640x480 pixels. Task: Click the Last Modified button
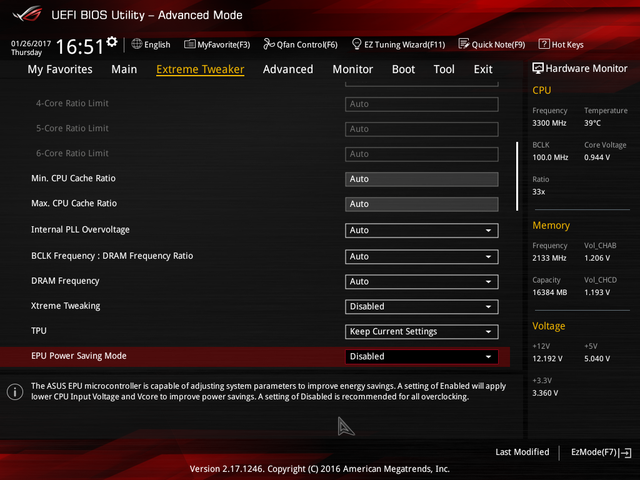[522, 452]
